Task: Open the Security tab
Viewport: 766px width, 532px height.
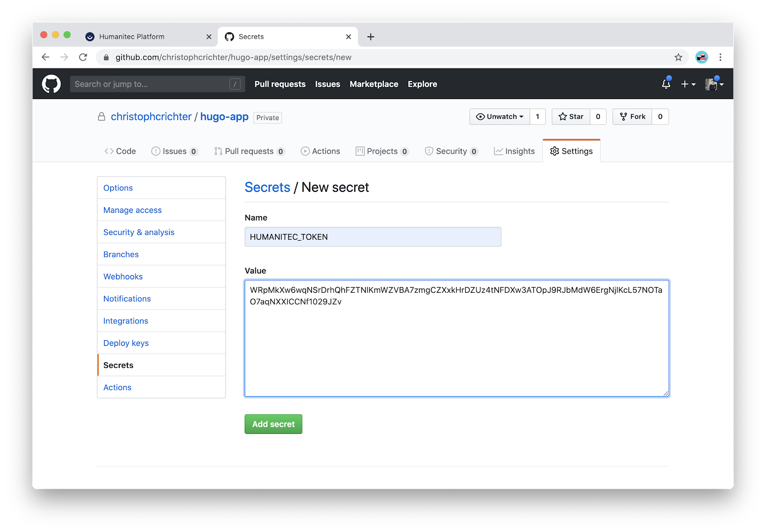Action: point(451,151)
